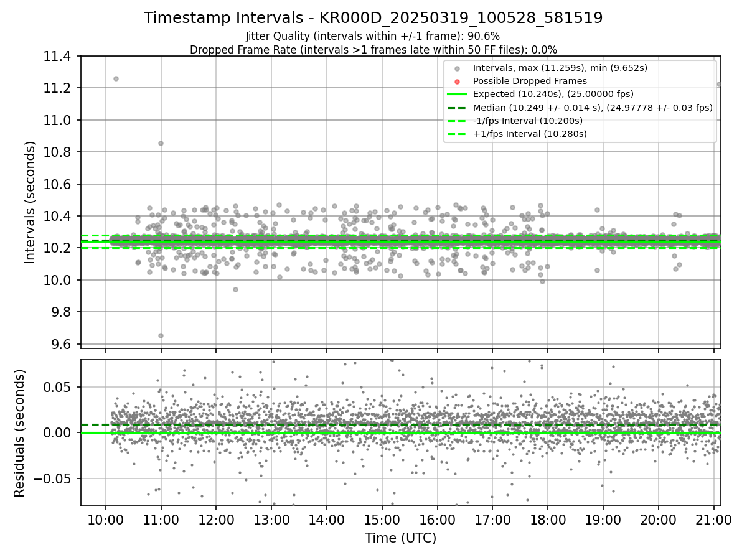
Task: Click the Median (10.249 +/- 0.014 s) legend entry
Action: pyautogui.click(x=593, y=107)
